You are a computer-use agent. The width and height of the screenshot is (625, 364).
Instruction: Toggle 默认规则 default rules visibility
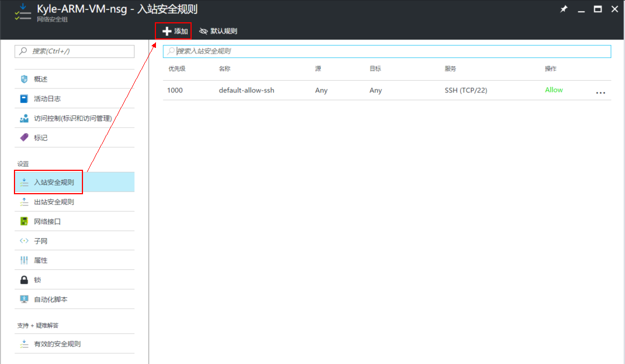[x=218, y=31]
